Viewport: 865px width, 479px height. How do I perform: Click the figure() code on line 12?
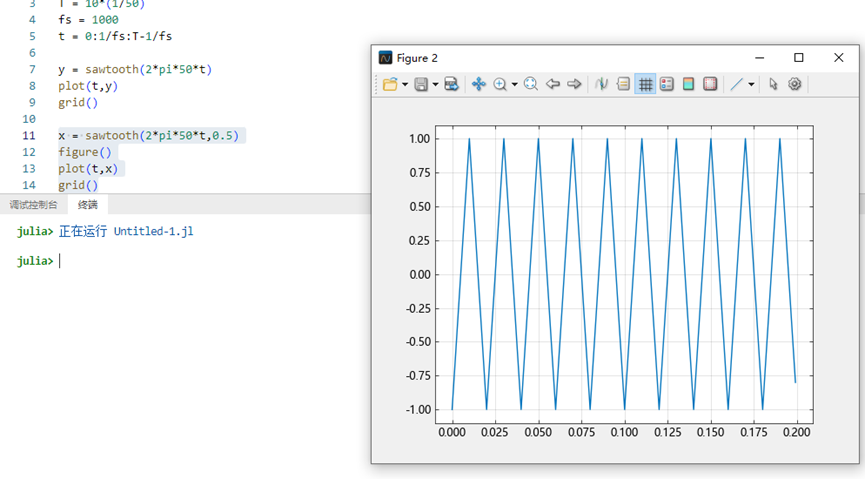85,152
